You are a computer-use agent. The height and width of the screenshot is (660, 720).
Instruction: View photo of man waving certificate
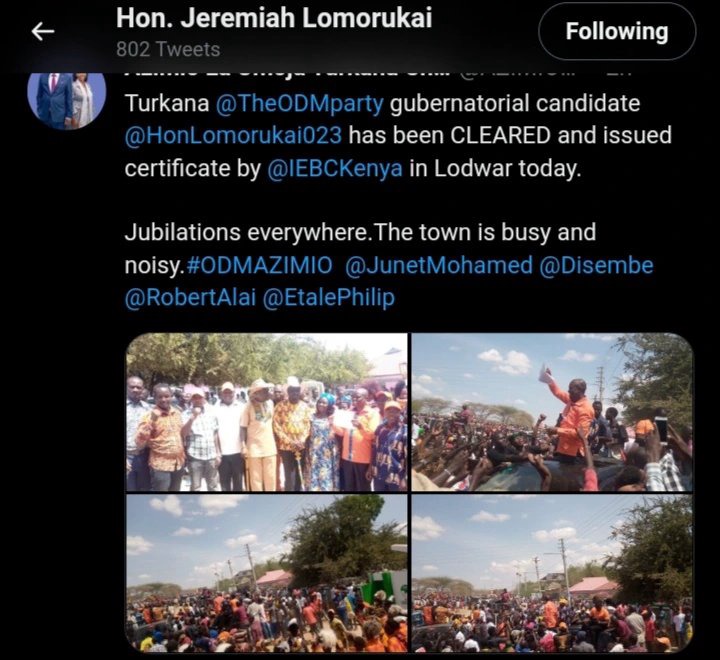[552, 412]
